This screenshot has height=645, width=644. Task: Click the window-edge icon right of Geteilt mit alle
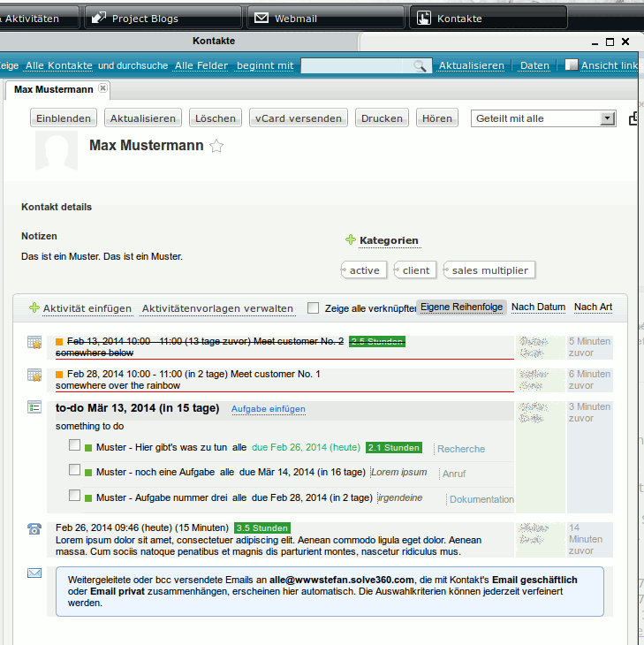click(633, 118)
